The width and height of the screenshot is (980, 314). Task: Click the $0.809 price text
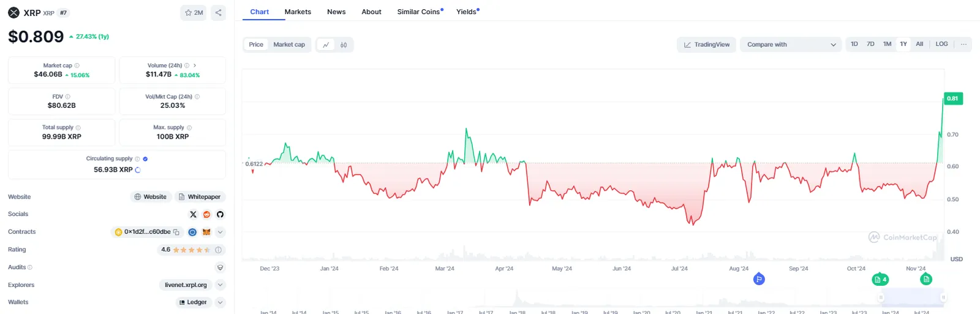pos(36,37)
